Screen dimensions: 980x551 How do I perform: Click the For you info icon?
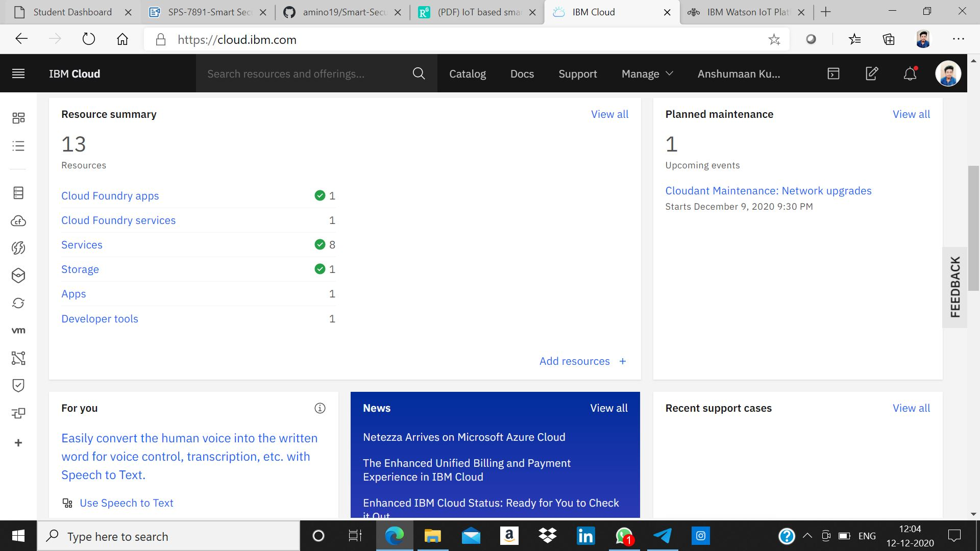tap(320, 408)
